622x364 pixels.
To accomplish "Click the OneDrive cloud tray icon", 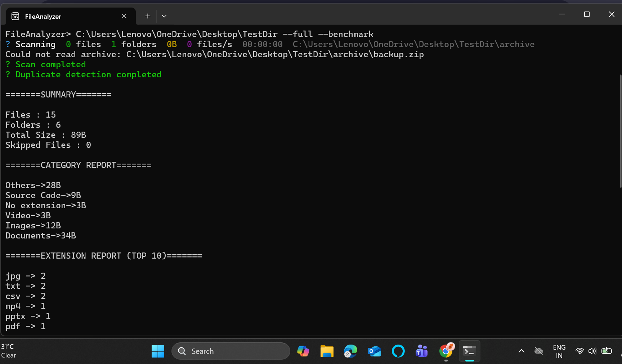I will point(539,351).
